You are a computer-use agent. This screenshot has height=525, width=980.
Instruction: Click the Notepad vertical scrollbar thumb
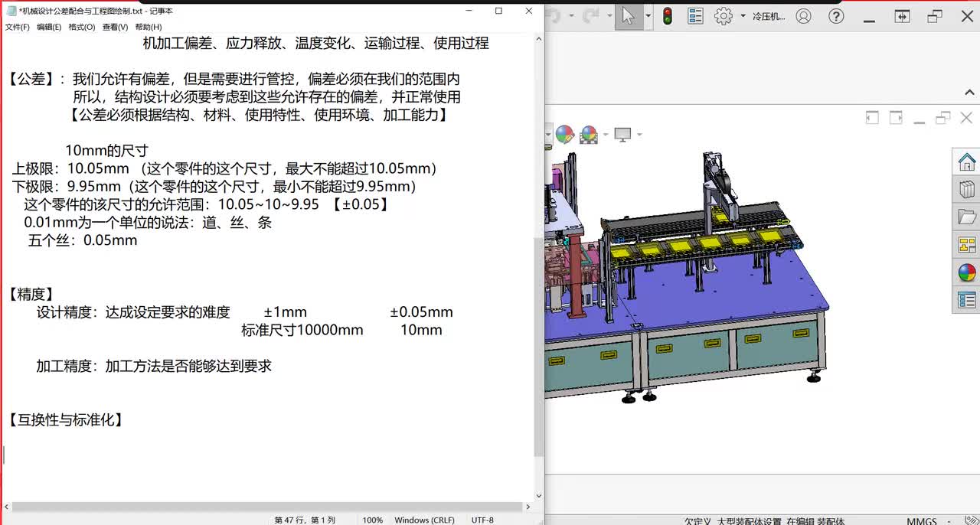(538, 347)
